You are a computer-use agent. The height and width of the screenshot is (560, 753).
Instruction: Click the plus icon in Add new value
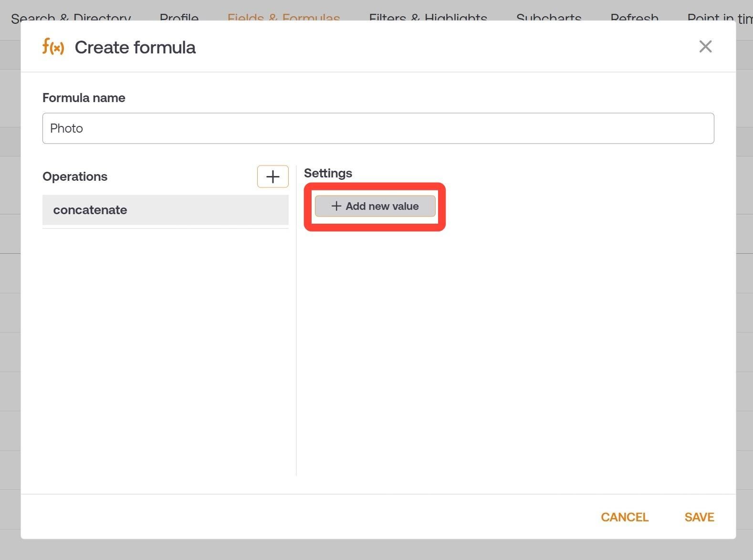tap(336, 206)
